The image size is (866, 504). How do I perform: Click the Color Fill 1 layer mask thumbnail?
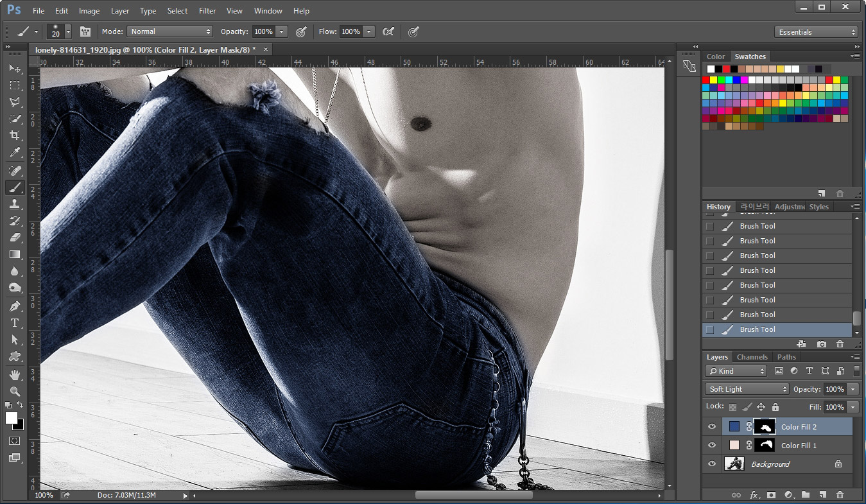(764, 446)
